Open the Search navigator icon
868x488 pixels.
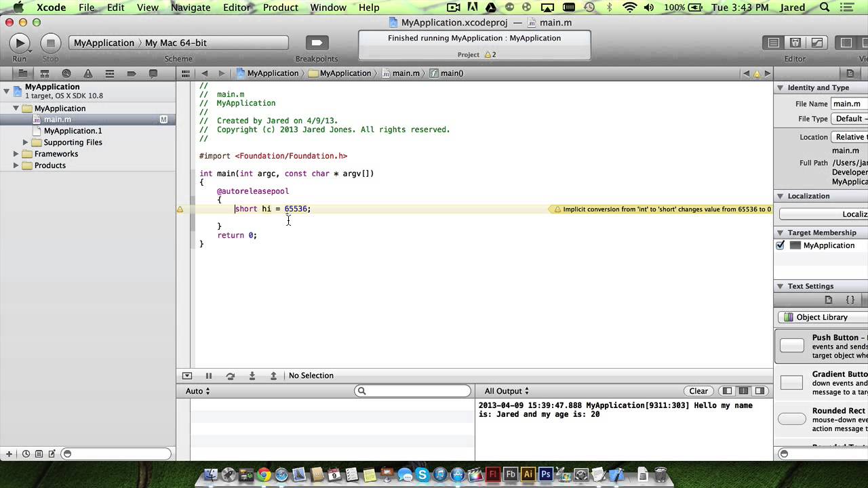tap(66, 73)
